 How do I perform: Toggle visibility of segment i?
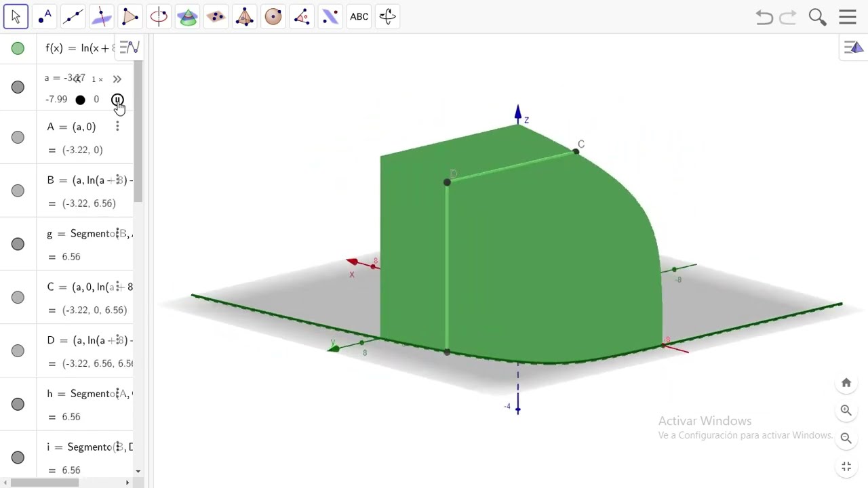pos(18,457)
